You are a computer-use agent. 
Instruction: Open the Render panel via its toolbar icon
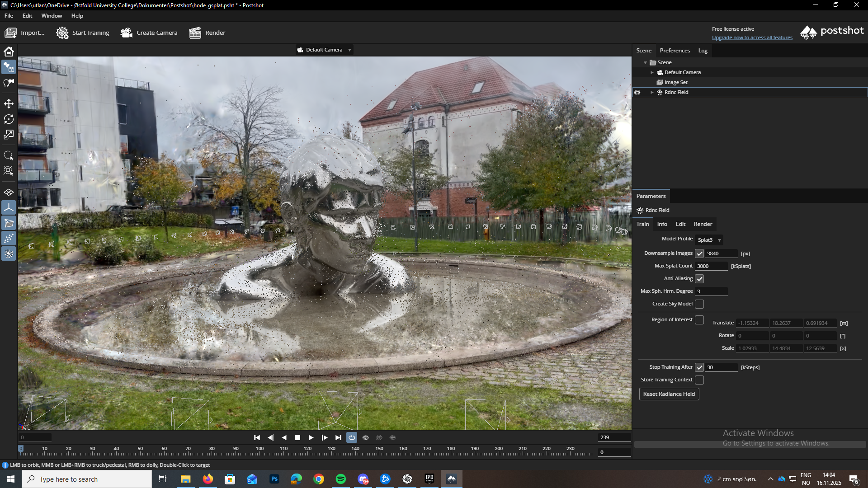[x=207, y=33]
